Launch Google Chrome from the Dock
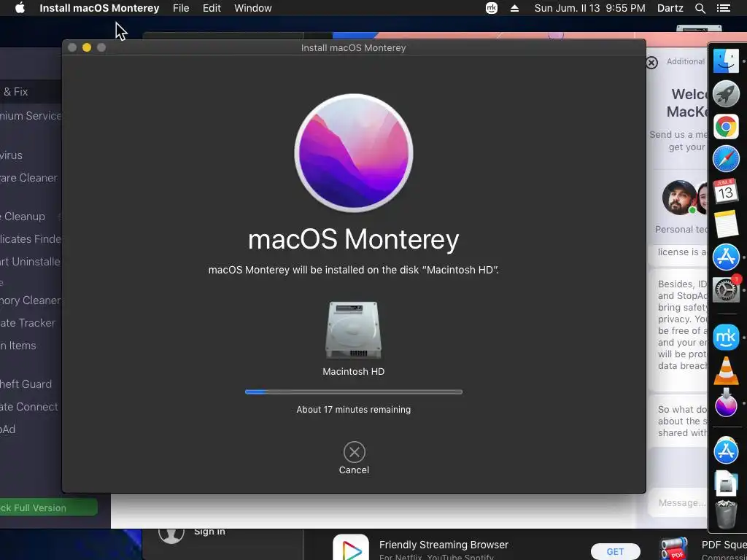Screen dimensions: 747x560 726,127
